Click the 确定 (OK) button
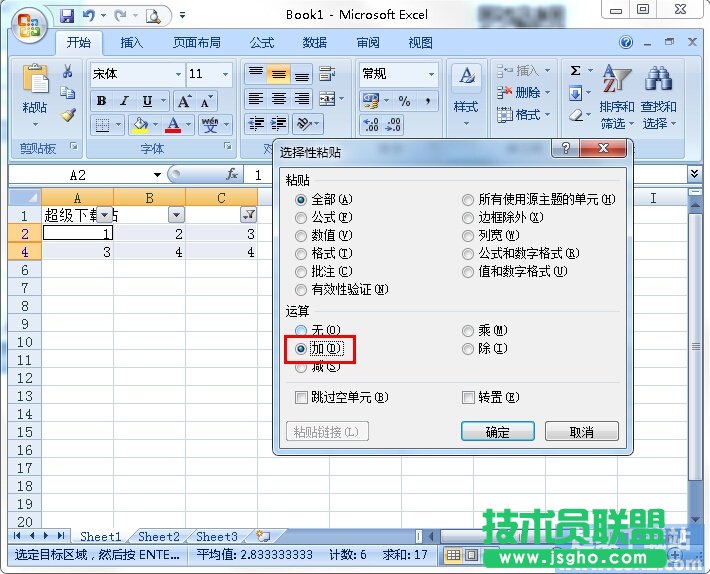This screenshot has height=574, width=710. pyautogui.click(x=497, y=432)
